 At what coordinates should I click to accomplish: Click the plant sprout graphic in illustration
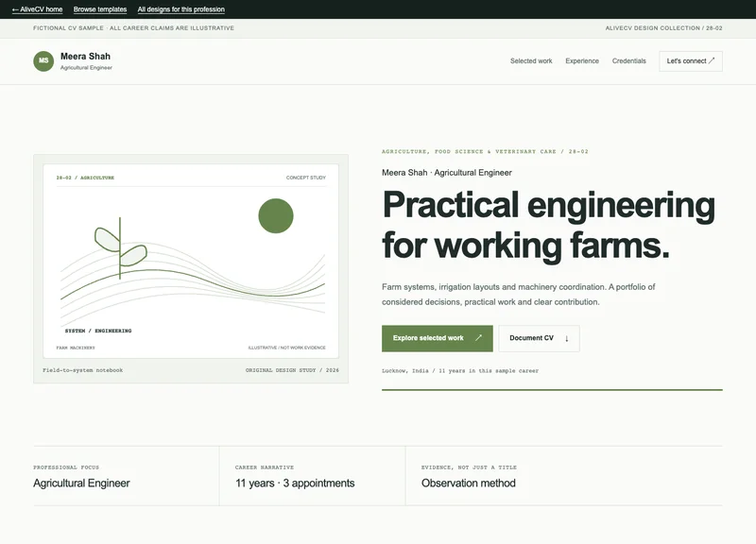120,247
